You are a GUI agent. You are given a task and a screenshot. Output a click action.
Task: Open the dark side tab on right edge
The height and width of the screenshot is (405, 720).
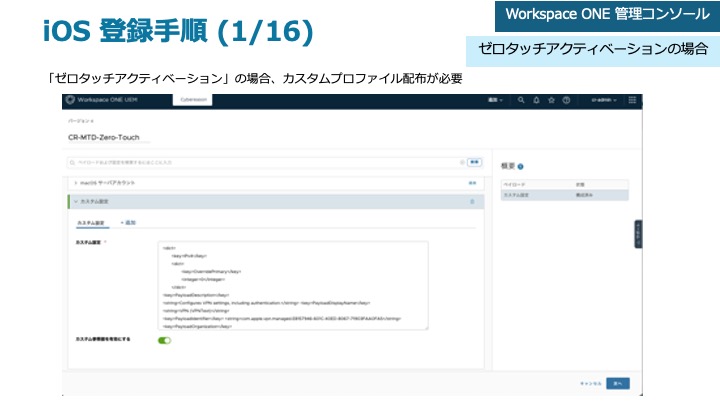pos(638,234)
